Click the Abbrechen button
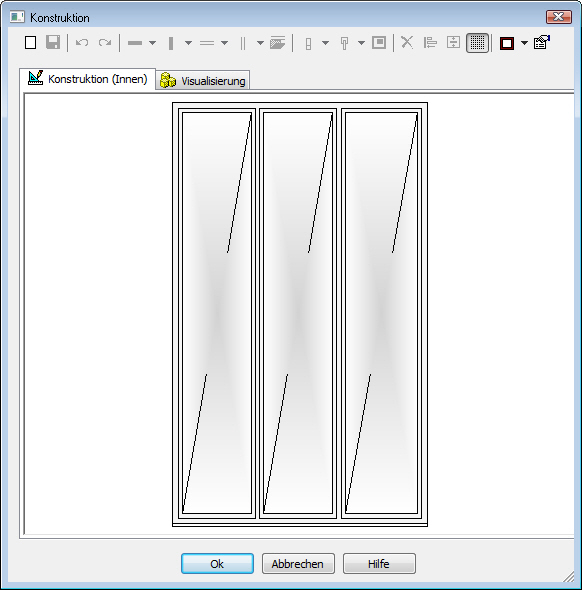The width and height of the screenshot is (582, 590). [x=298, y=563]
